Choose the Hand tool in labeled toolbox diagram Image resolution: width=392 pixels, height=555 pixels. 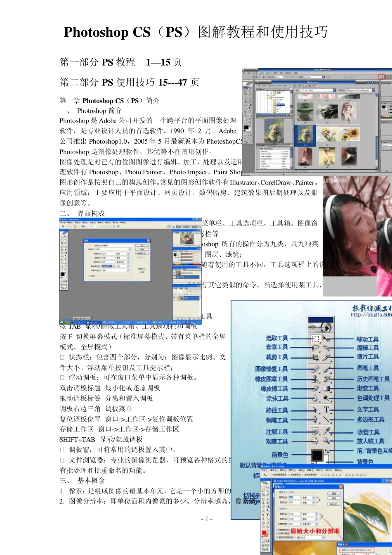tap(315, 440)
